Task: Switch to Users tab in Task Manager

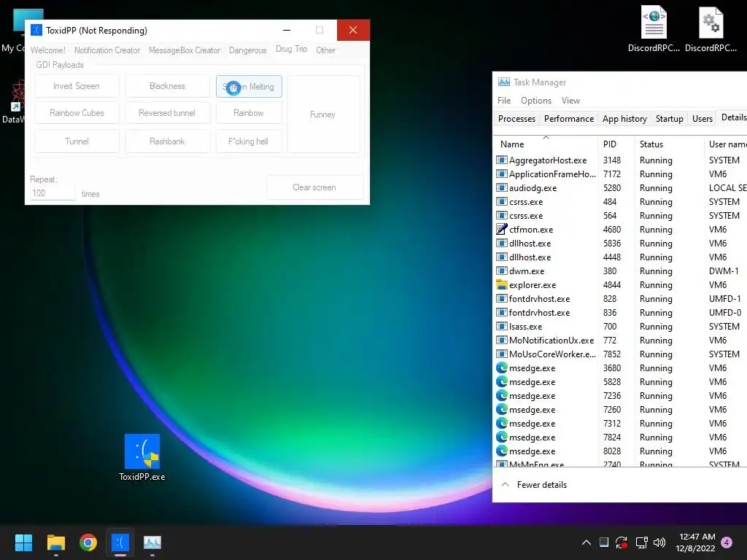Action: (x=703, y=119)
